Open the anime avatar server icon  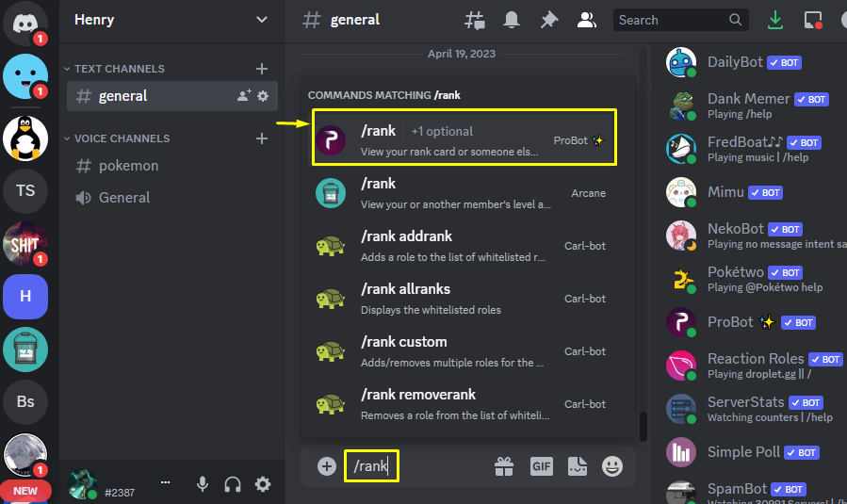tap(24, 454)
